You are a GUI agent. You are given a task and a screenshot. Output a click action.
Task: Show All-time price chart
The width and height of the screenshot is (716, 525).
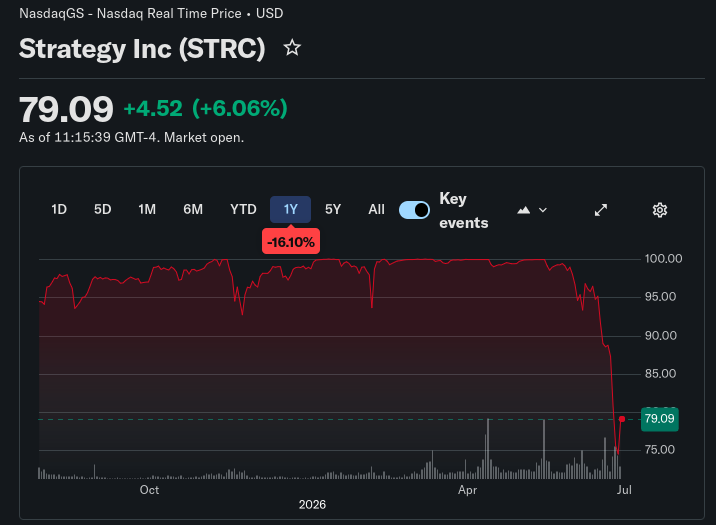pyautogui.click(x=377, y=210)
